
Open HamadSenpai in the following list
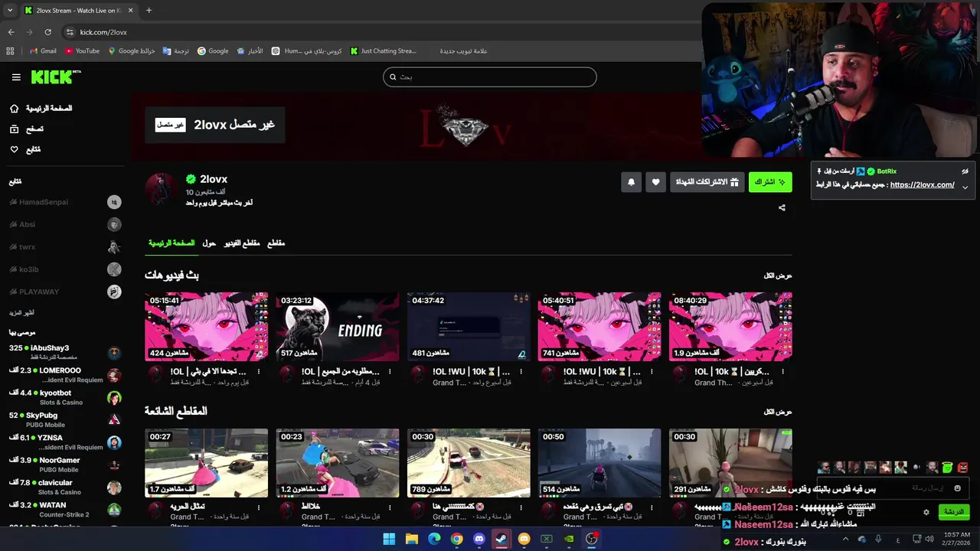pyautogui.click(x=65, y=202)
